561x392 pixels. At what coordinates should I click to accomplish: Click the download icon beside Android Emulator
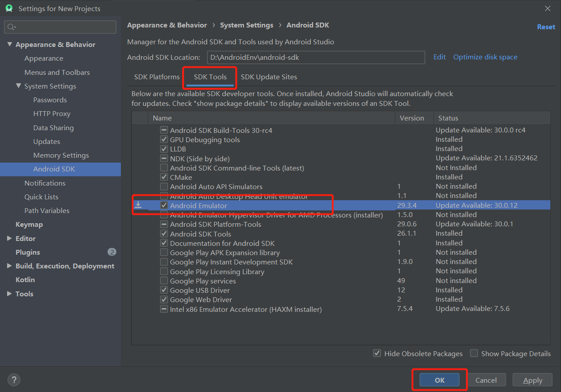click(x=139, y=205)
